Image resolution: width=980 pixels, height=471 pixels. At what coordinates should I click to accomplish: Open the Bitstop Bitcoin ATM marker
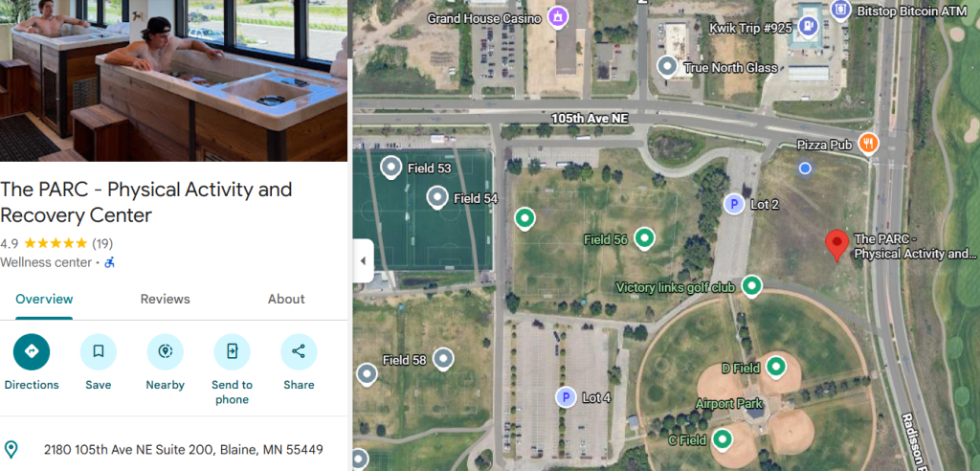coord(840,10)
